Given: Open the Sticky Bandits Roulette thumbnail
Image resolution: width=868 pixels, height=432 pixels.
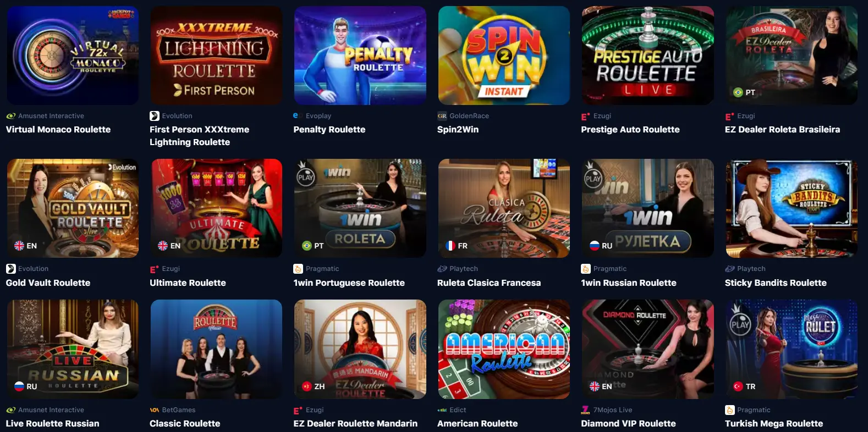Looking at the screenshot, I should click(792, 208).
